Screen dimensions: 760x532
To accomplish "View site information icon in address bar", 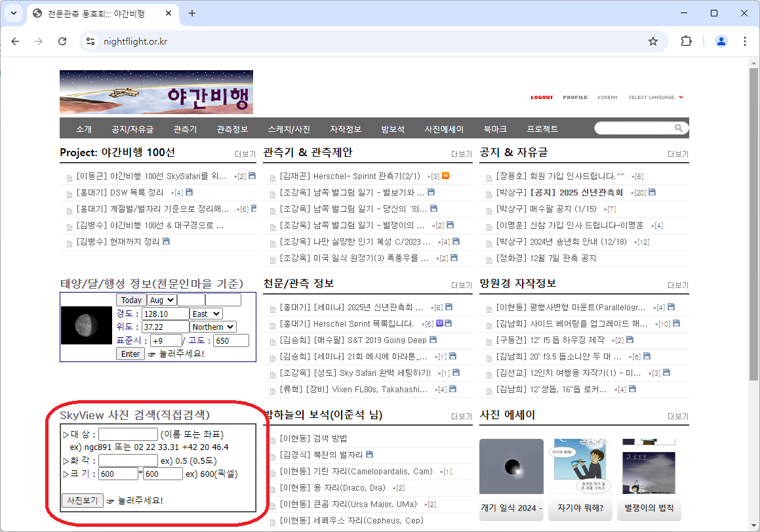I will pos(90,41).
